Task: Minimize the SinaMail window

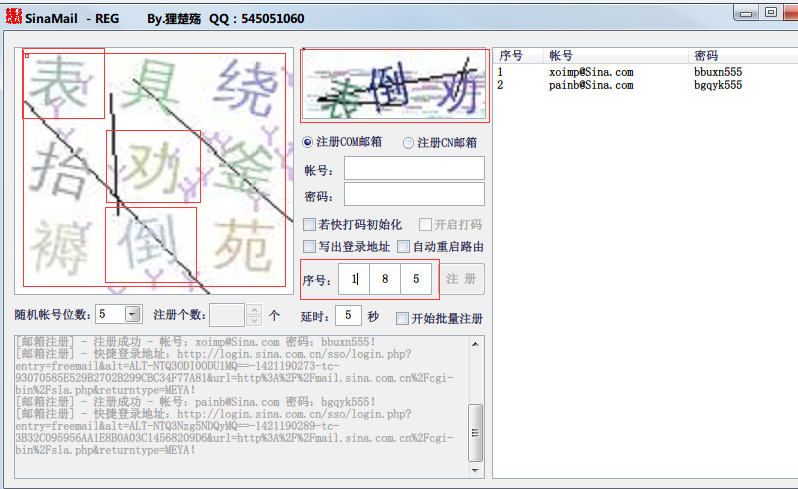Action: click(746, 13)
